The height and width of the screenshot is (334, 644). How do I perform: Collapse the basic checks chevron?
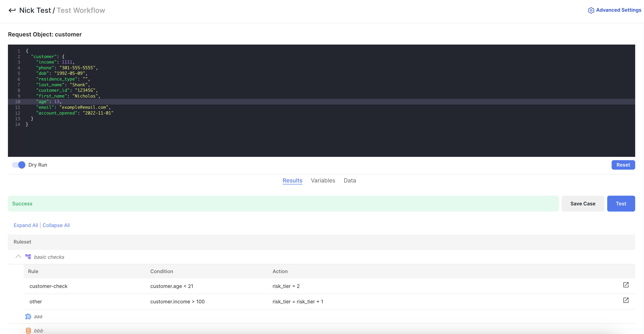coord(18,257)
